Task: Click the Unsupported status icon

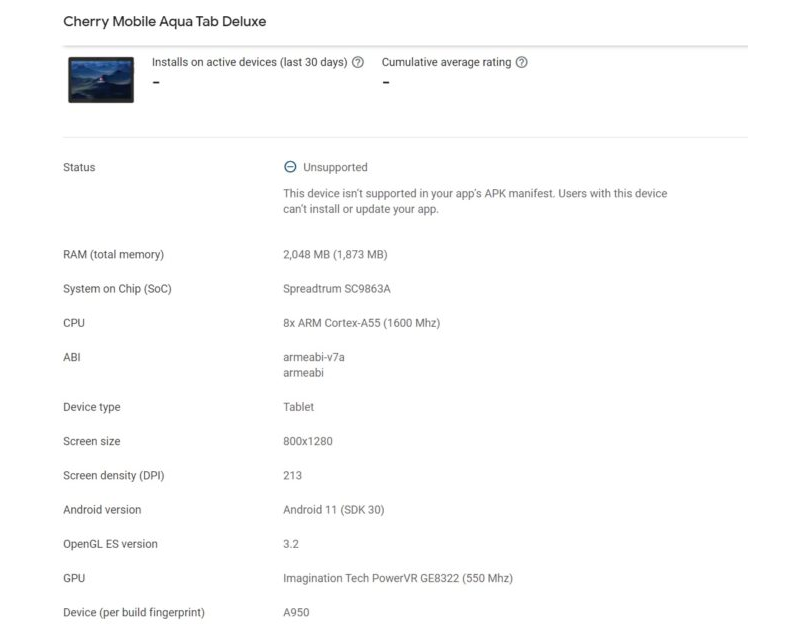Action: click(x=289, y=167)
